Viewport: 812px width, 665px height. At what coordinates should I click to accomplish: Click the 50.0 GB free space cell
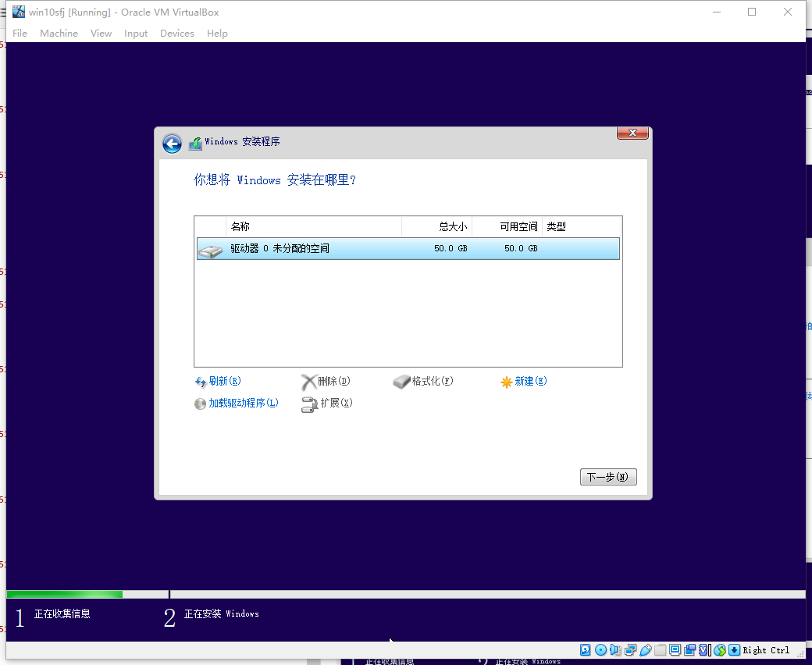521,248
